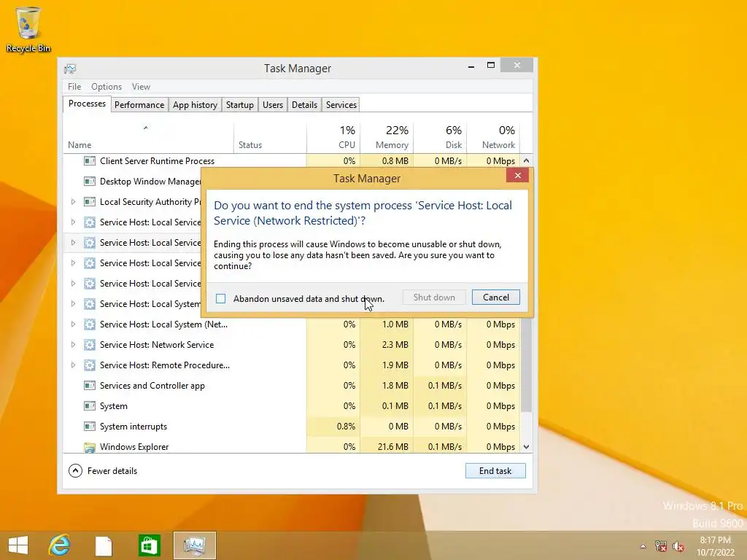747x560 pixels.
Task: Collapse to Fewer details
Action: tap(103, 470)
